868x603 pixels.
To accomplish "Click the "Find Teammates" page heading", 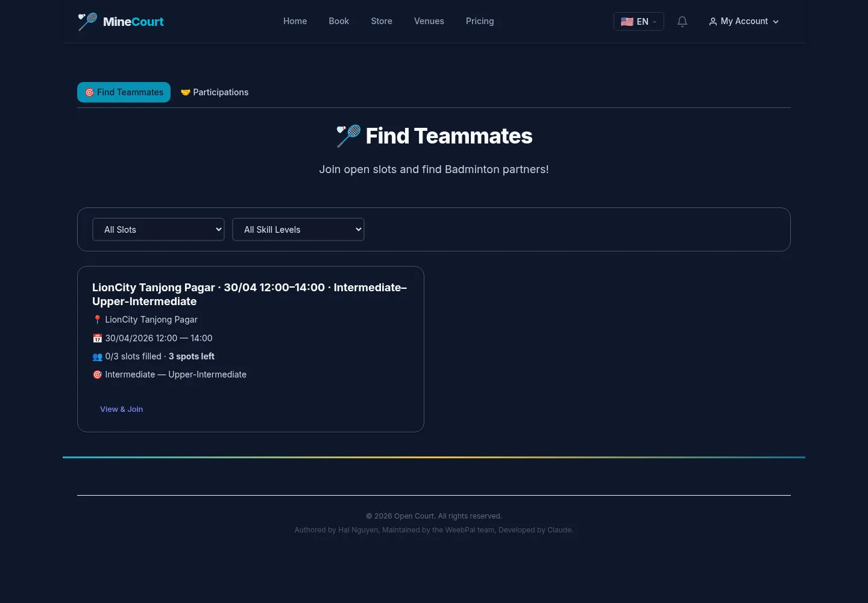I will tap(449, 136).
